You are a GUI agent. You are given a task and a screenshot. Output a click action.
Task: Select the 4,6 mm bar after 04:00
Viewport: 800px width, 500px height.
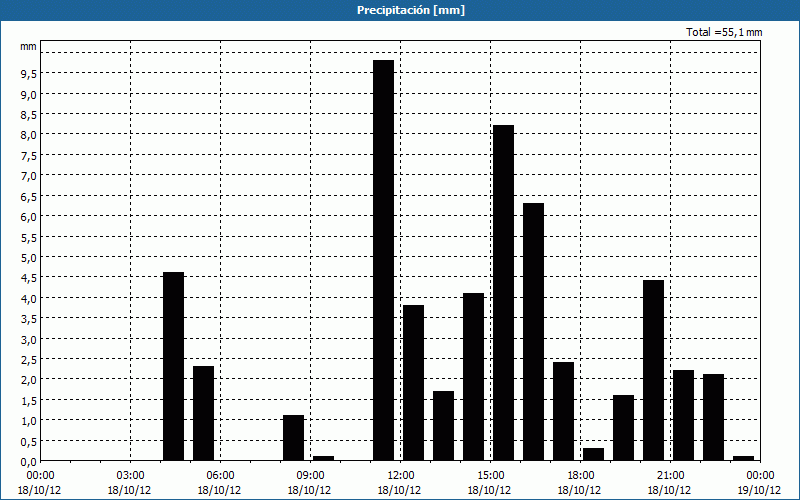pyautogui.click(x=173, y=367)
